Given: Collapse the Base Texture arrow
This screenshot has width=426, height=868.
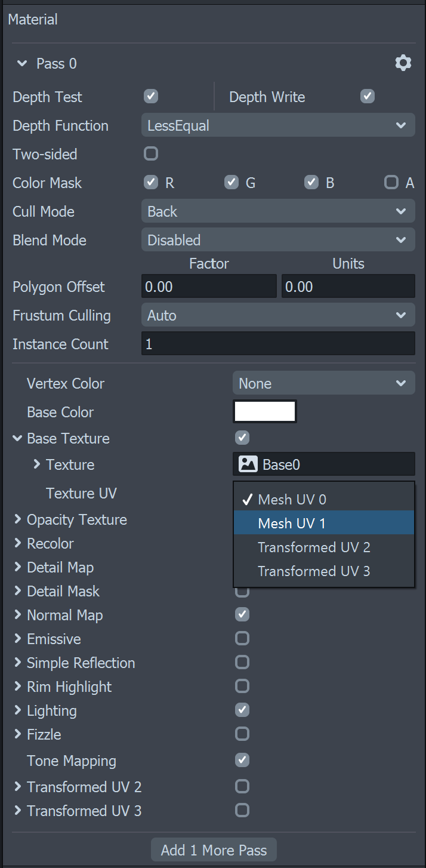Looking at the screenshot, I should [17, 438].
